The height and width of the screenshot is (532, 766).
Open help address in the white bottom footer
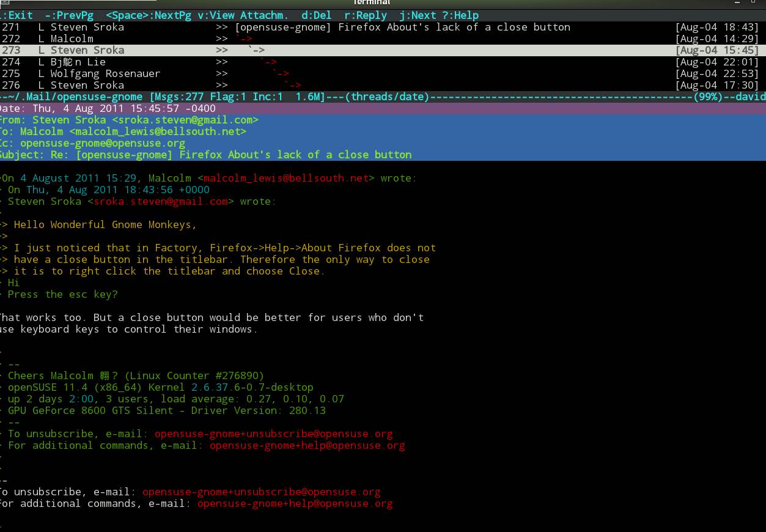click(295, 503)
